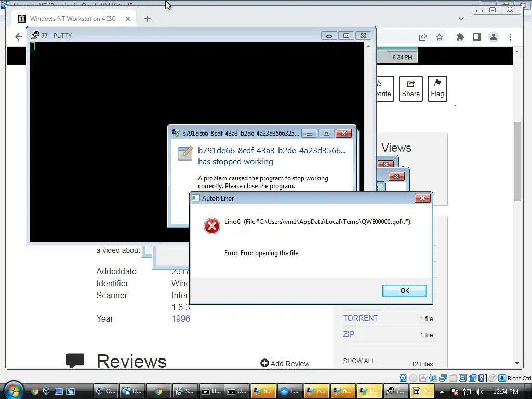The width and height of the screenshot is (532, 399).
Task: Click the crashed program dialog title icon
Action: (176, 133)
